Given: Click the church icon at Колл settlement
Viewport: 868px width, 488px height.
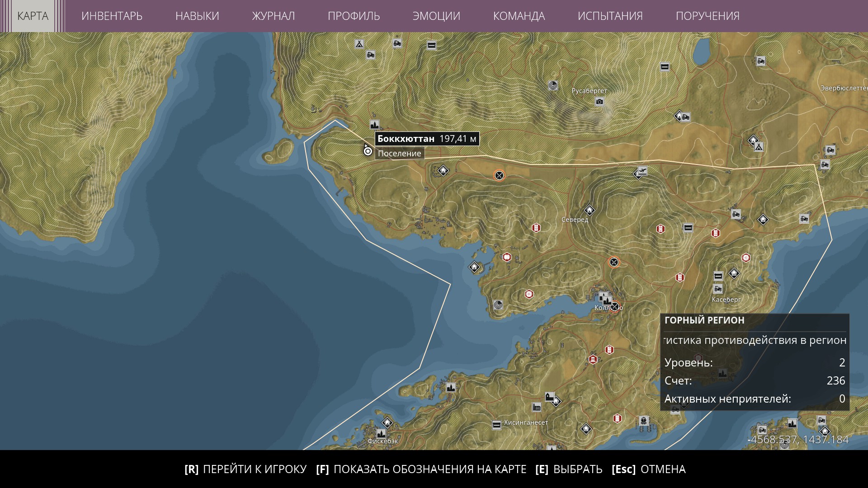Looking at the screenshot, I should tap(607, 300).
